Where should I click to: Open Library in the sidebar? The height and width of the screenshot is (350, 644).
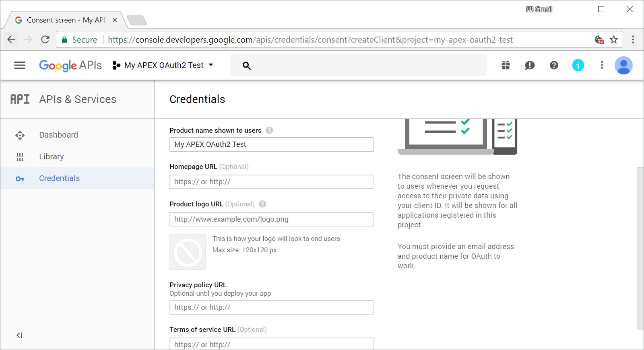coord(77,156)
